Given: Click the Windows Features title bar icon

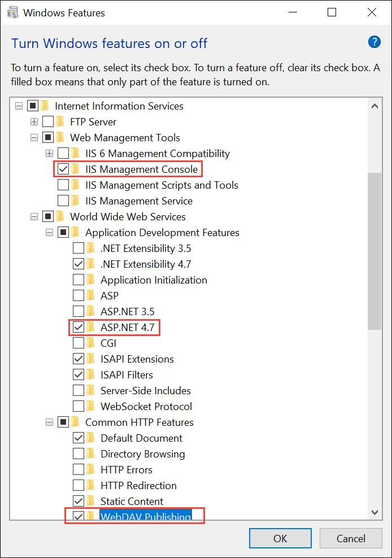Looking at the screenshot, I should click(x=12, y=12).
